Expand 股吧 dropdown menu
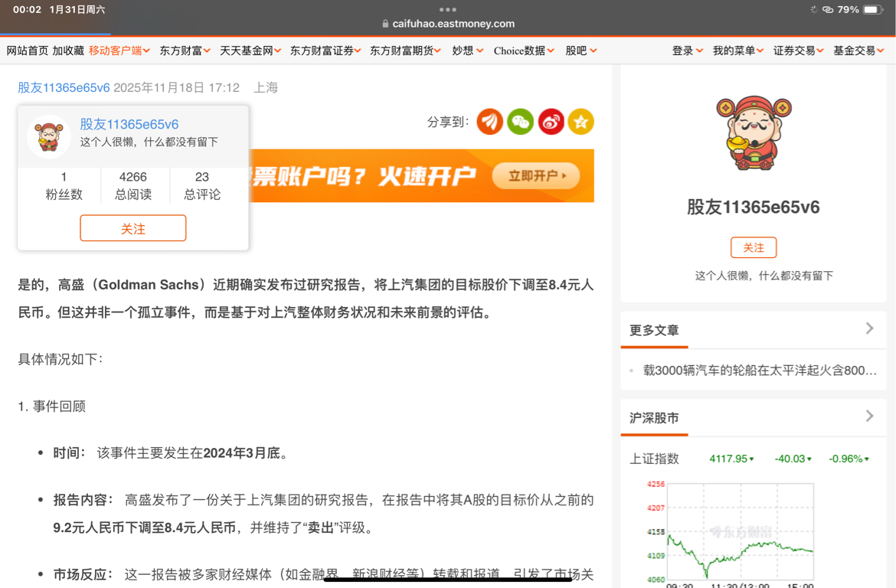The image size is (896, 588). (582, 51)
